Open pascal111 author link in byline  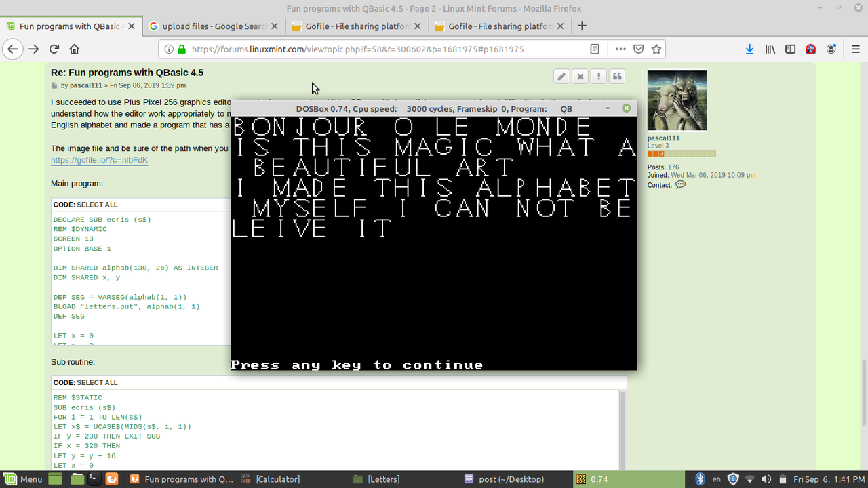pyautogui.click(x=86, y=85)
